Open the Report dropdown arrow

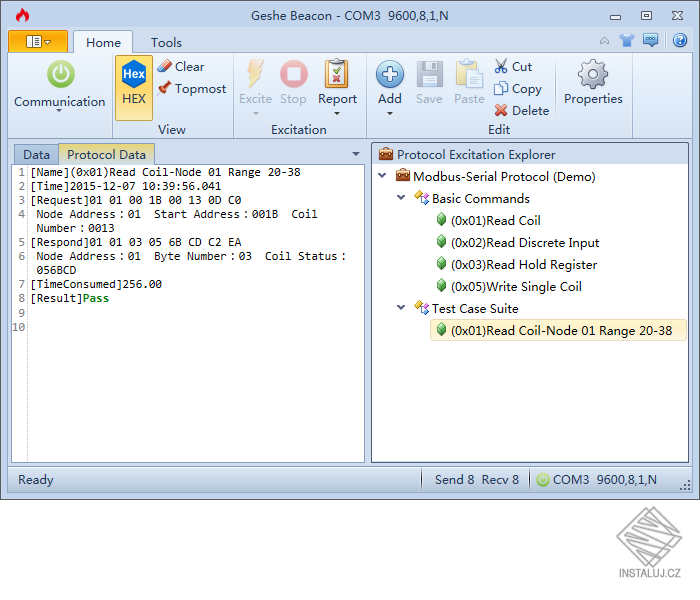click(337, 113)
